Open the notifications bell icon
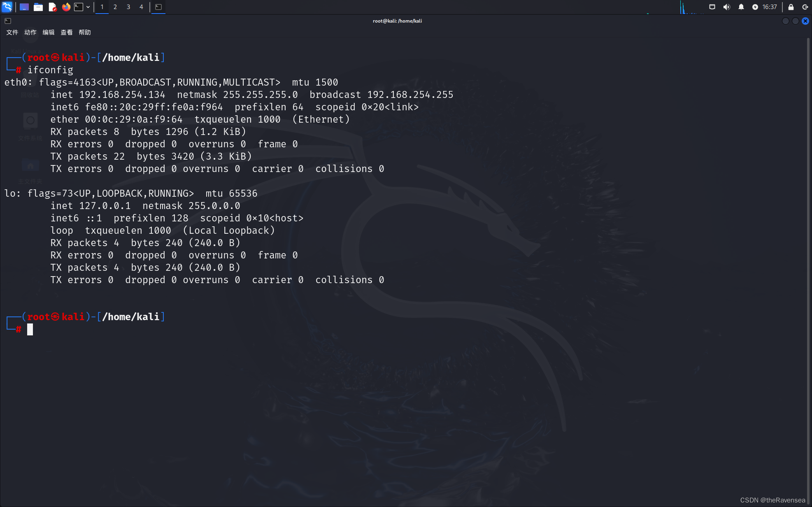The image size is (812, 507). coord(741,7)
